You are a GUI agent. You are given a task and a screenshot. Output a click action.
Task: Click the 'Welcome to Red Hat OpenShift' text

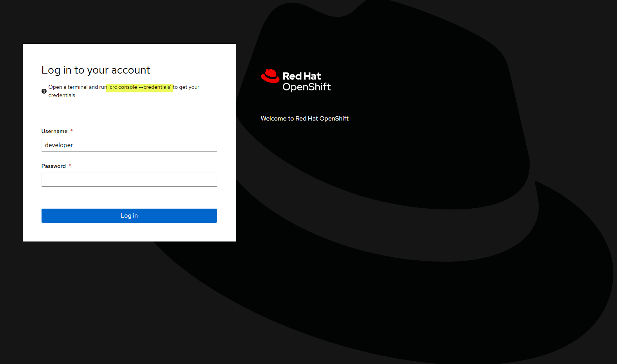coord(305,119)
